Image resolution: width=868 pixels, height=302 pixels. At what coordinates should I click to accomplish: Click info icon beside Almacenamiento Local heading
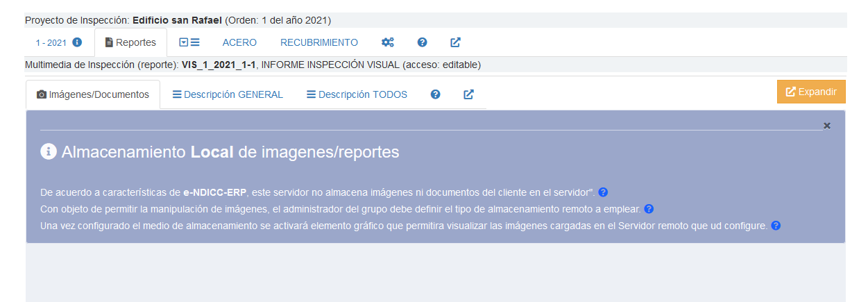[x=49, y=152]
